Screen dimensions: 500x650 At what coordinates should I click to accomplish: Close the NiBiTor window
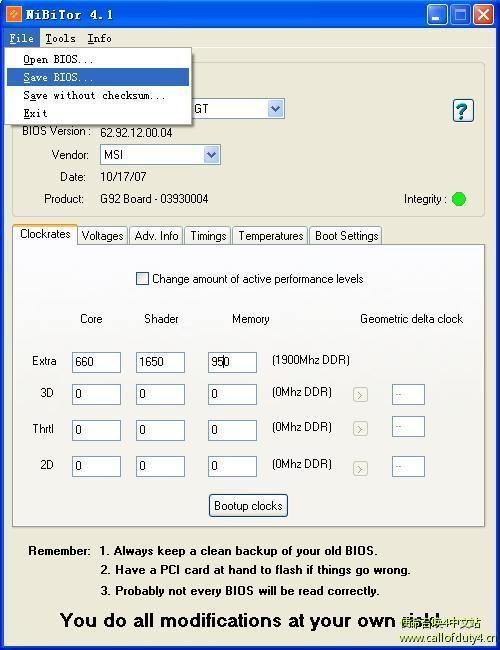[x=483, y=15]
